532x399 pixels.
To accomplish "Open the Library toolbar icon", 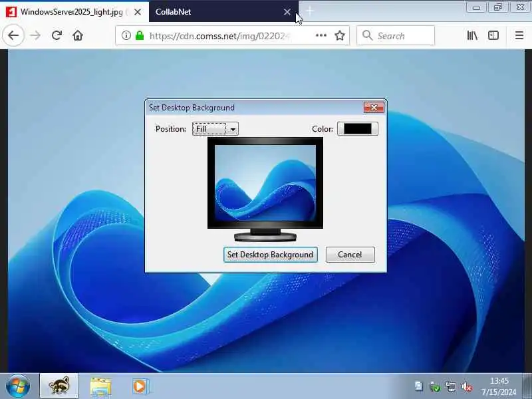I will [x=472, y=35].
